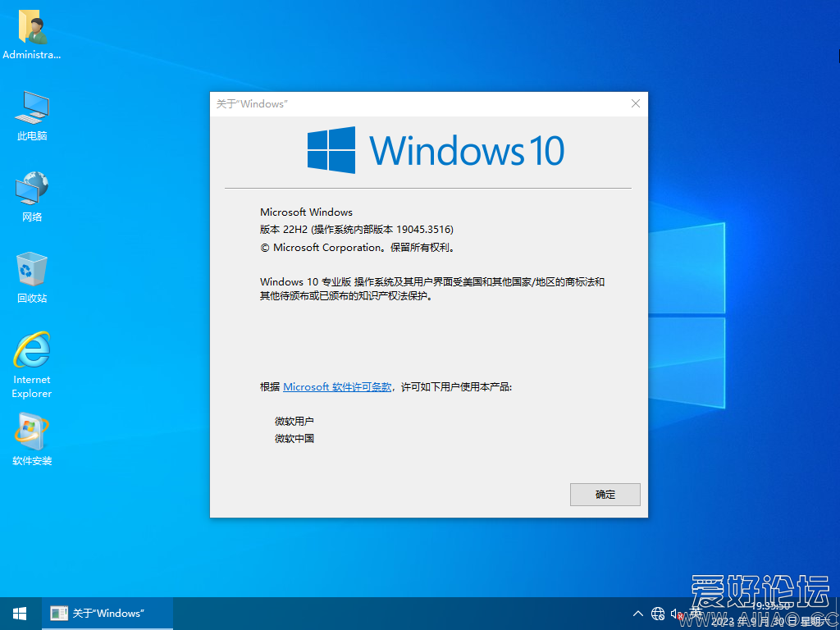Click the network globe tray icon
The height and width of the screenshot is (630, 840).
658,613
